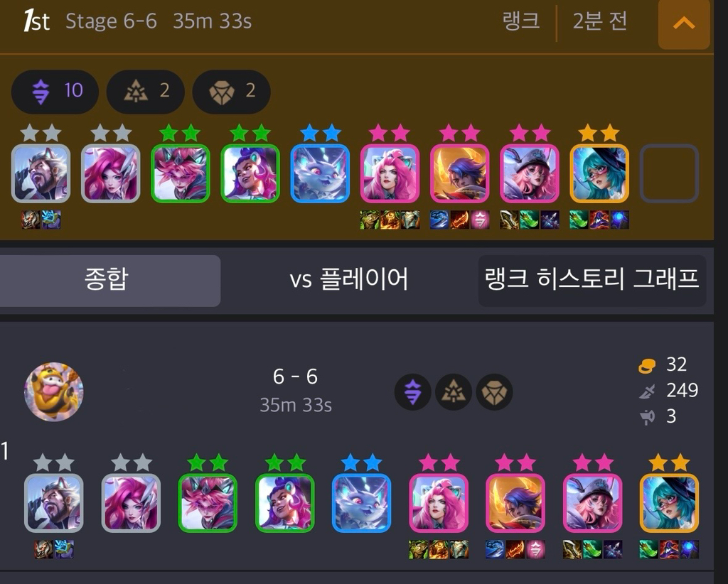Click the empty champion slot in top row
728x584 pixels.
pos(669,173)
